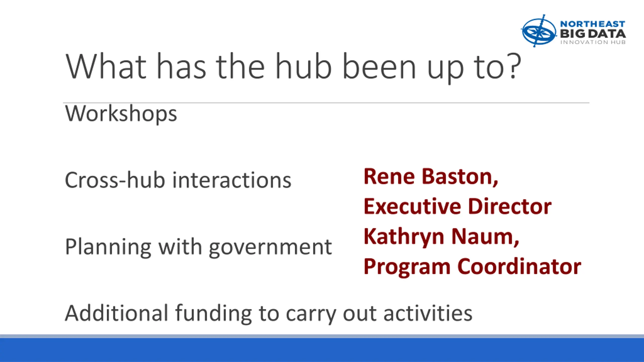
Task: Select the "Cross-hub interactions" line
Action: pyautogui.click(x=178, y=180)
